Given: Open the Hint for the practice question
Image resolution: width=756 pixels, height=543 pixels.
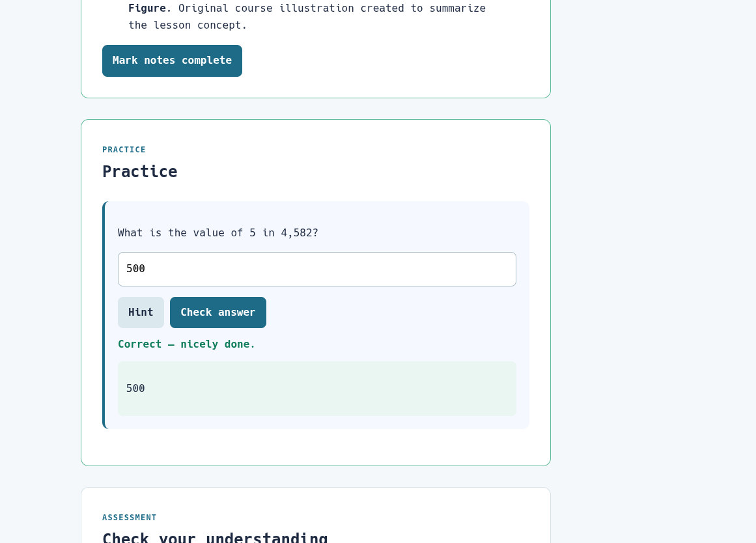Looking at the screenshot, I should [x=141, y=313].
